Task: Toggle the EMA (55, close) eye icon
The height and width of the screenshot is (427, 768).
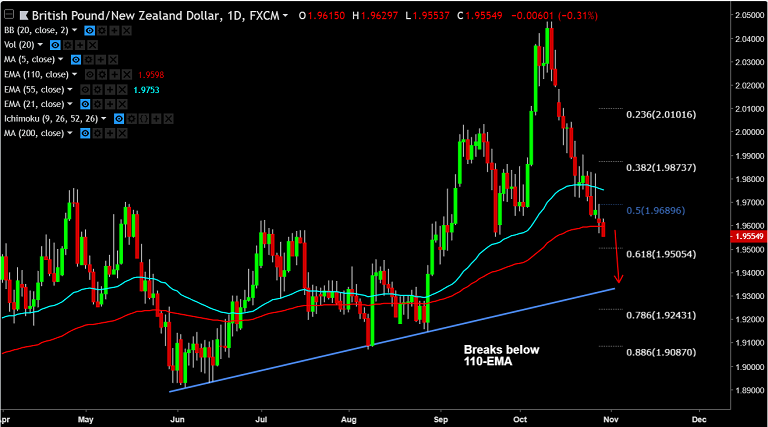Action: (x=85, y=90)
